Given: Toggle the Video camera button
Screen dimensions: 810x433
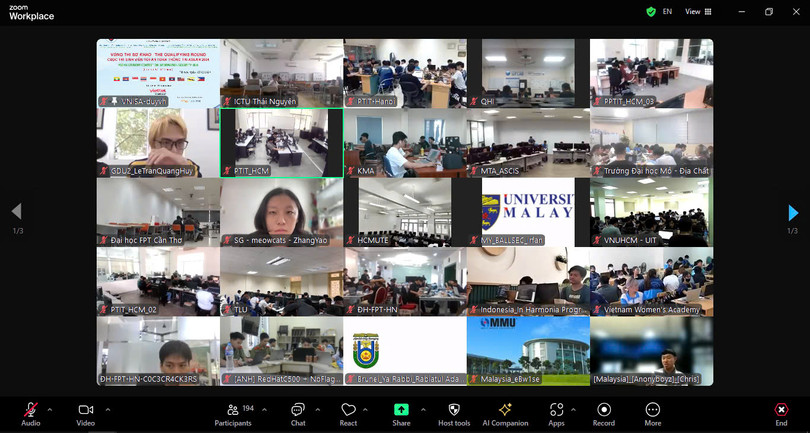Looking at the screenshot, I should 86,411.
